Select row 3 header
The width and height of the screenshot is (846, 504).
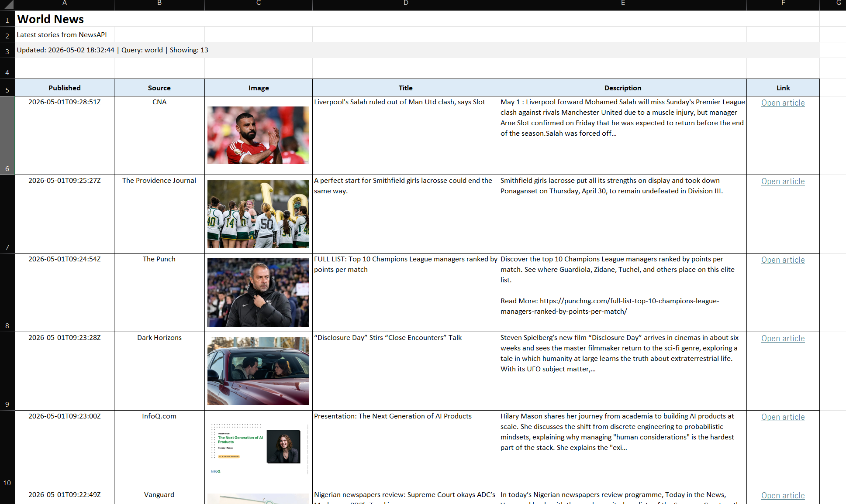click(x=7, y=50)
